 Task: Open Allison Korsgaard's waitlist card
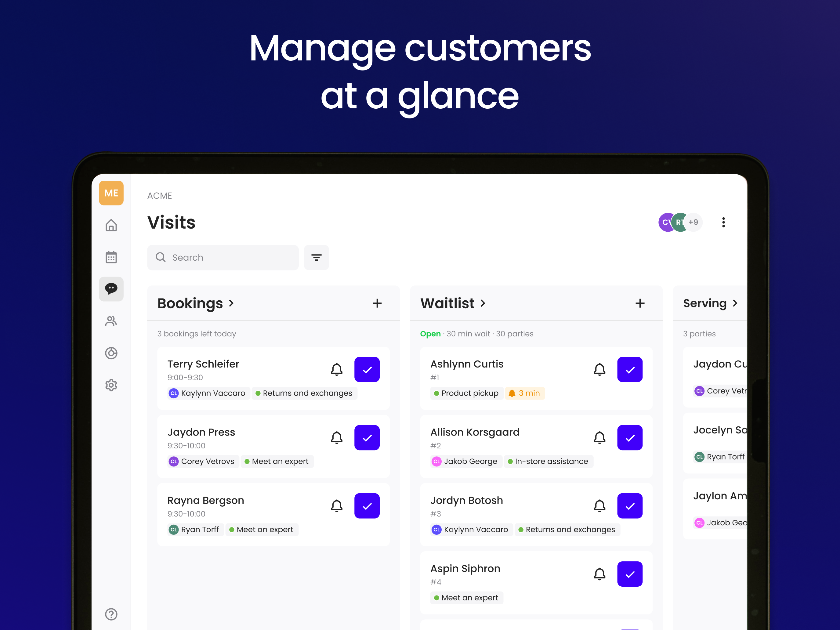[536, 446]
